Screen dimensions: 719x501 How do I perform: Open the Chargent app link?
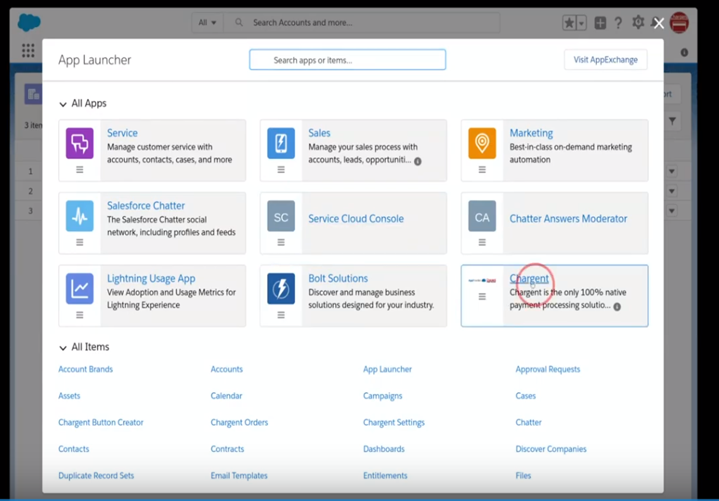(x=530, y=279)
